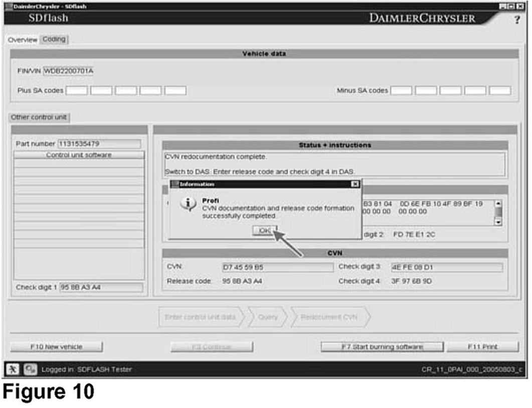Viewport: 532px width, 408px height.
Task: Click the scroll down arrow in data box
Action: [x=498, y=222]
